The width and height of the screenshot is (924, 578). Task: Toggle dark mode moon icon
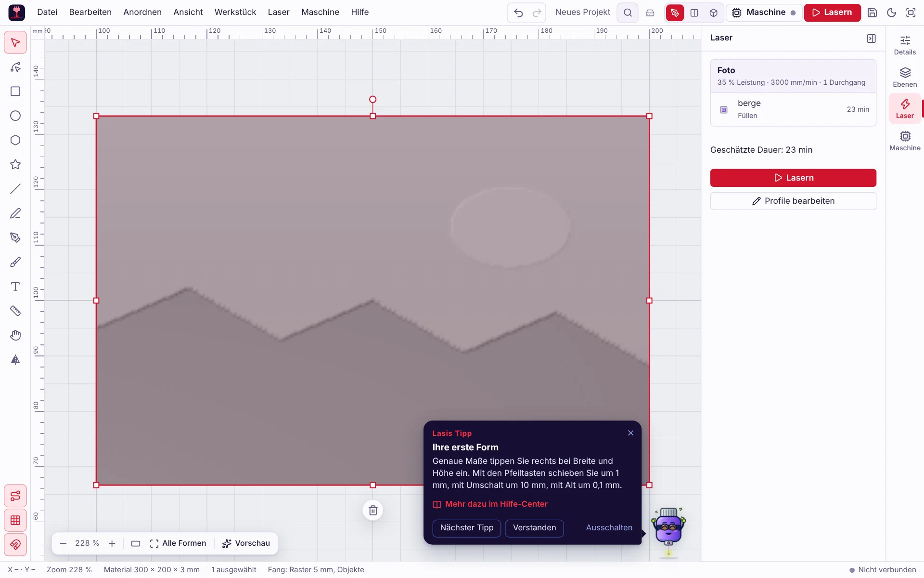click(891, 13)
